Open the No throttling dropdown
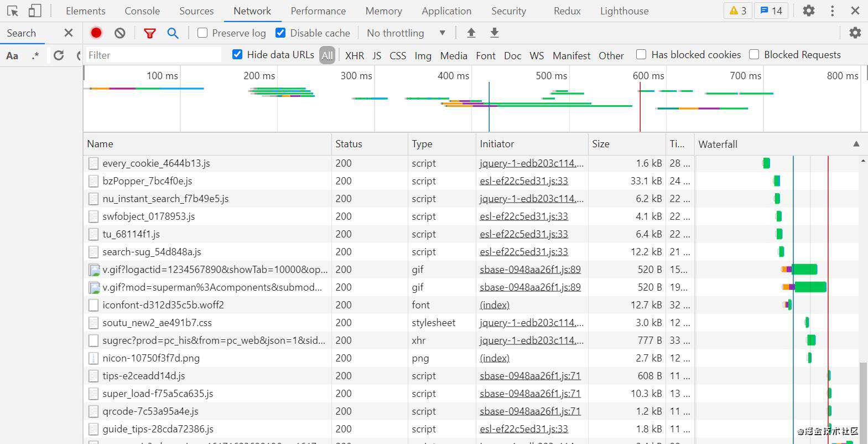The height and width of the screenshot is (444, 868). tap(406, 33)
